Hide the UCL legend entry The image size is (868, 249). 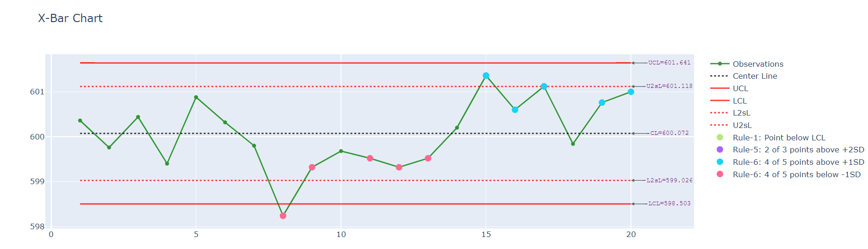click(x=740, y=88)
